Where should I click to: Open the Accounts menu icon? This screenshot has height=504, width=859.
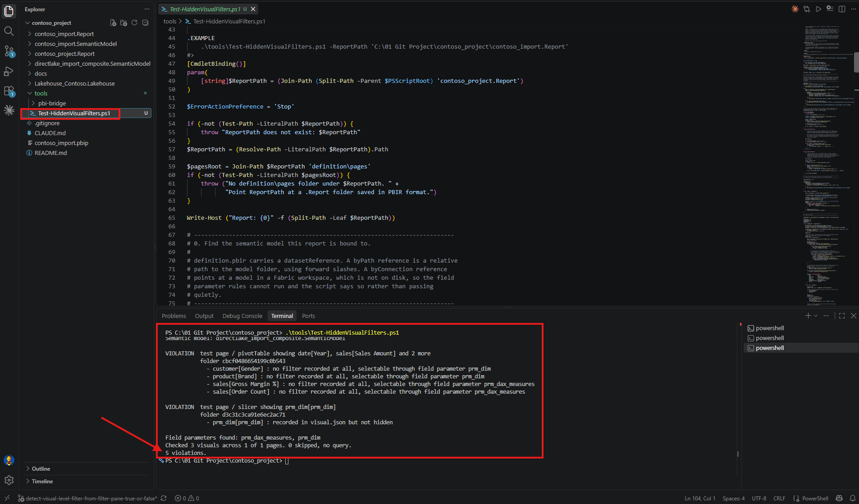pos(9,460)
